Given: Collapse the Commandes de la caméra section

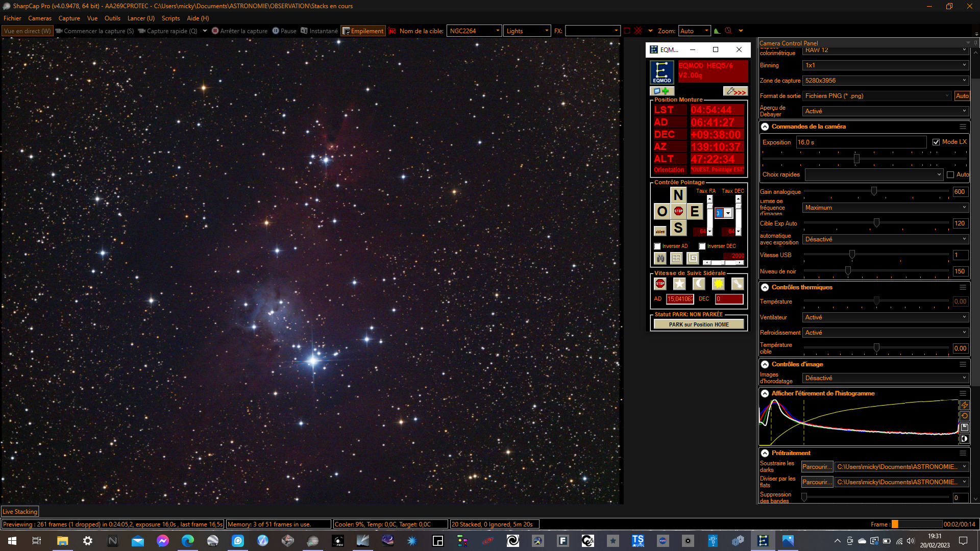Looking at the screenshot, I should pyautogui.click(x=765, y=127).
